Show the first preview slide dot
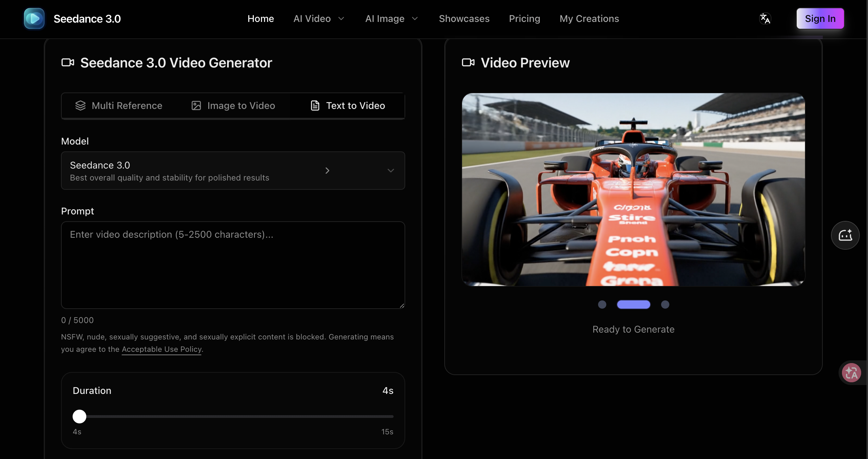This screenshot has height=459, width=868. [602, 305]
